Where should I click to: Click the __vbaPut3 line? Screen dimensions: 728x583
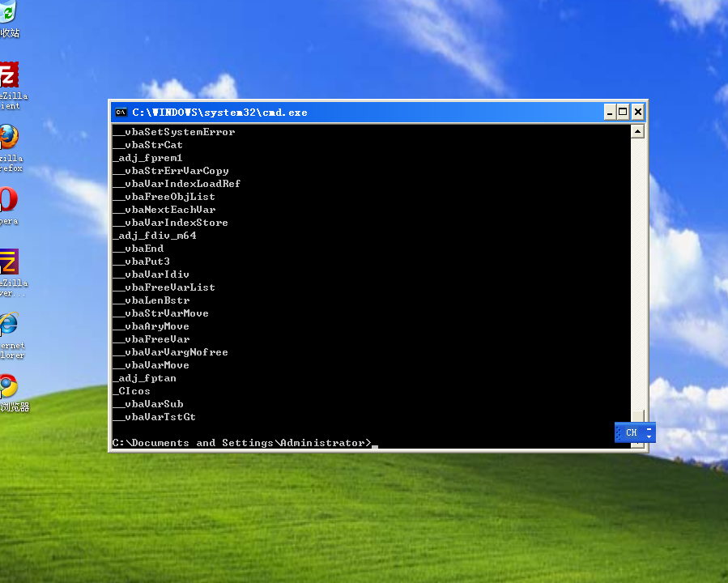(142, 262)
